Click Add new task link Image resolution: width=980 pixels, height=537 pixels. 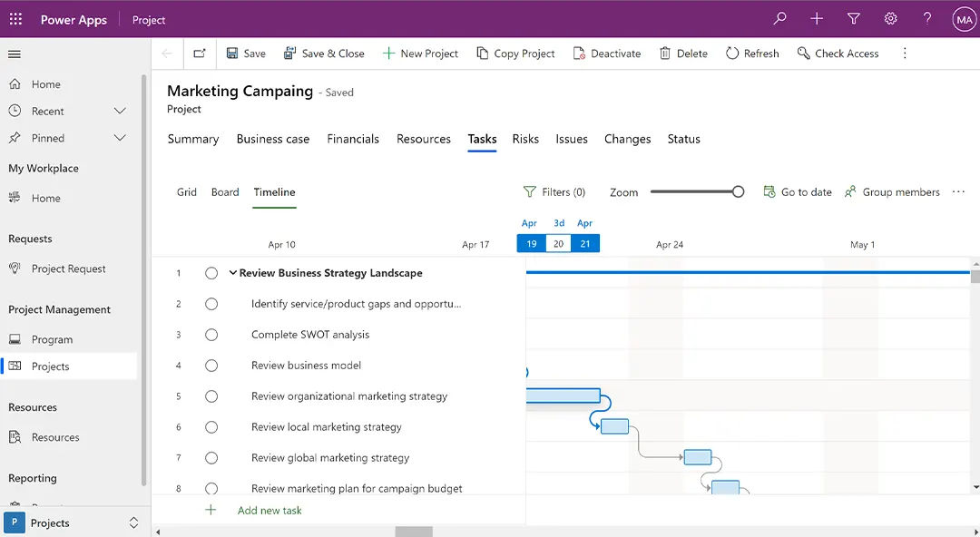coord(269,511)
